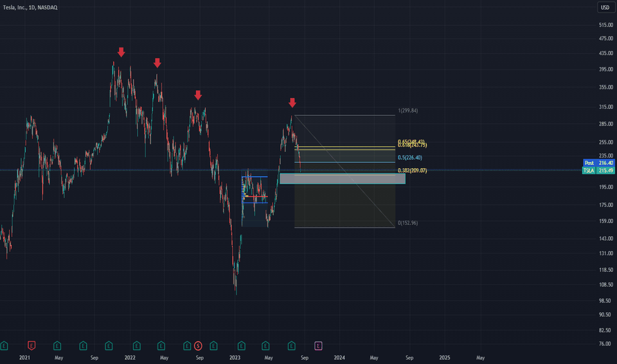
Task: Click the 76.00 price axis label
Action: click(x=605, y=343)
